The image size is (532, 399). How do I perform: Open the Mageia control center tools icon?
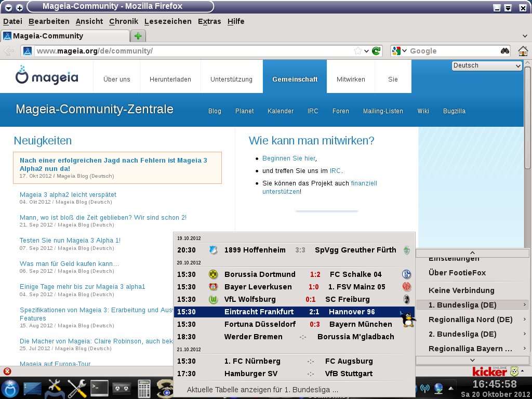coord(54,389)
